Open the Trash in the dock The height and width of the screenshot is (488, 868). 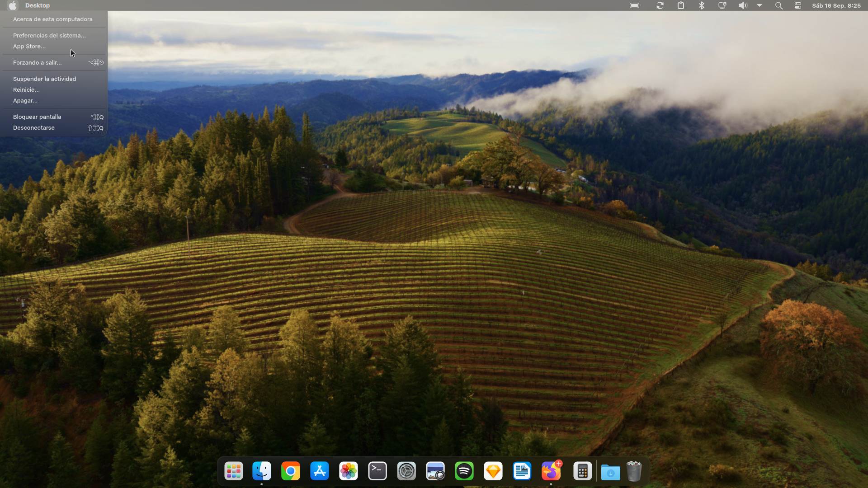634,471
